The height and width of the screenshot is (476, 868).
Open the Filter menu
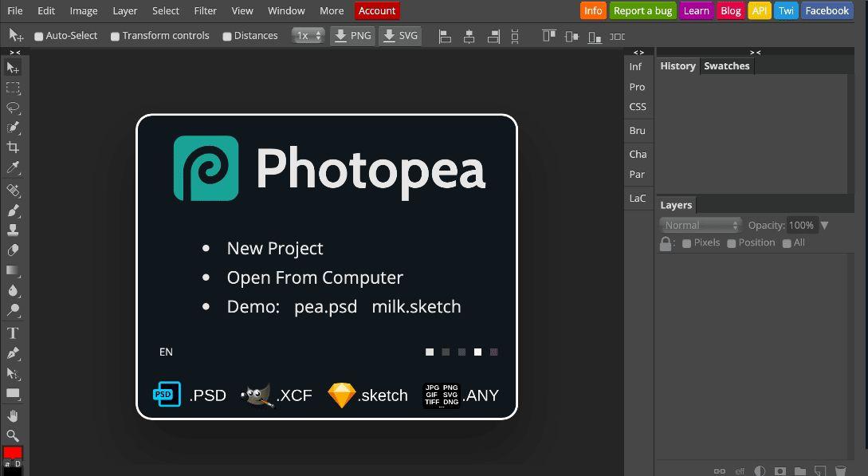(205, 10)
